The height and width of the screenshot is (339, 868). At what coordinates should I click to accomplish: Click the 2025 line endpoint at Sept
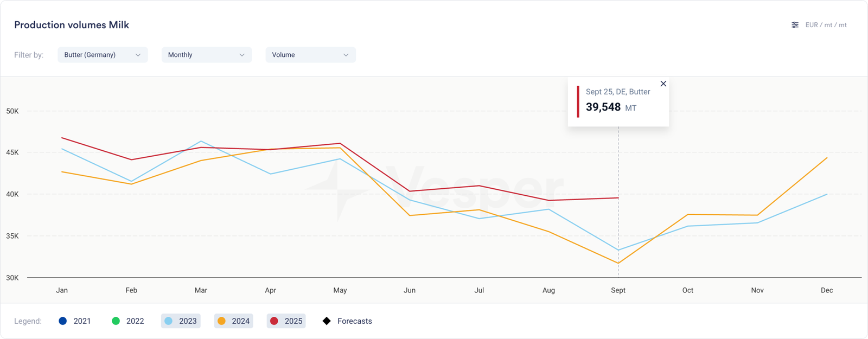[x=618, y=198]
